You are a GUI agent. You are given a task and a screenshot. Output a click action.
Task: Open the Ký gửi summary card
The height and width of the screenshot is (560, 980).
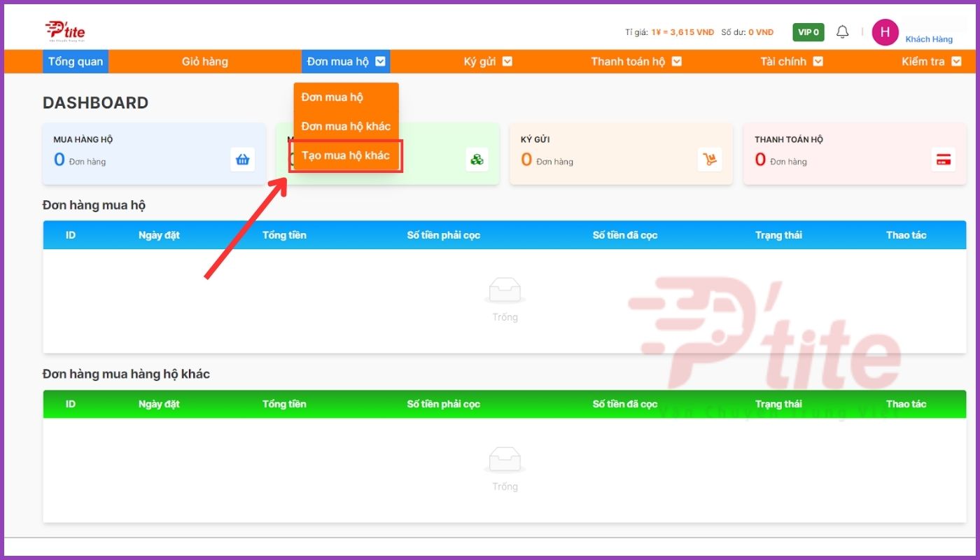coord(621,154)
